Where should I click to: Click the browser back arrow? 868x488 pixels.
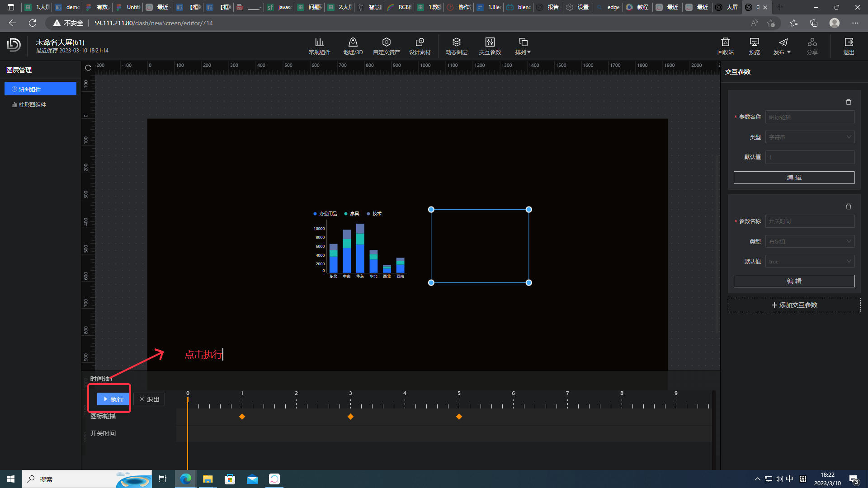click(x=13, y=23)
